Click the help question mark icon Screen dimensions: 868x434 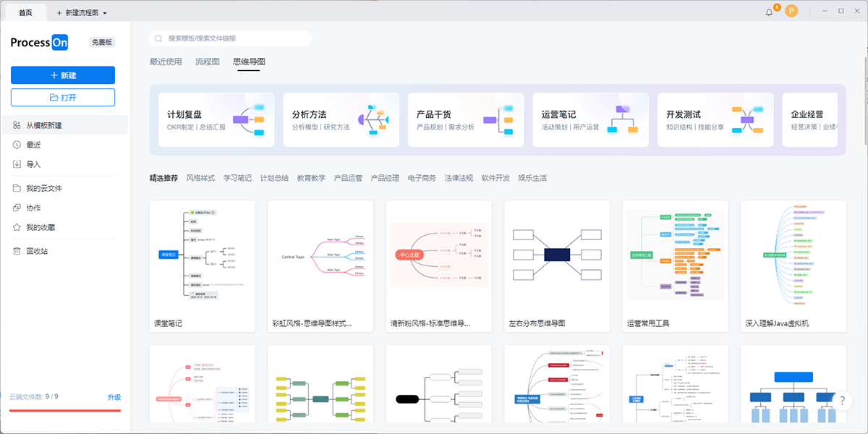(841, 400)
